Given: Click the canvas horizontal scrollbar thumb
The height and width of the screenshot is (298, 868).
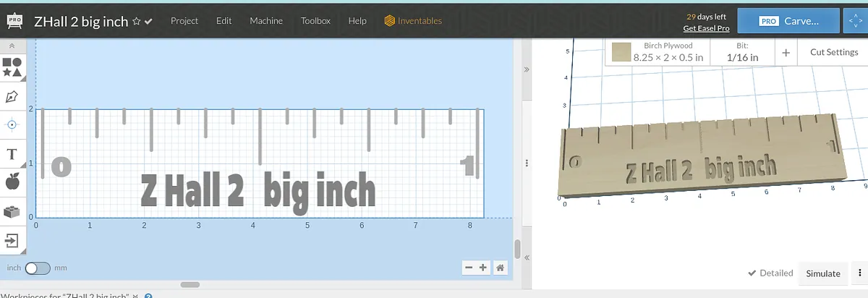Looking at the screenshot, I should (190, 285).
